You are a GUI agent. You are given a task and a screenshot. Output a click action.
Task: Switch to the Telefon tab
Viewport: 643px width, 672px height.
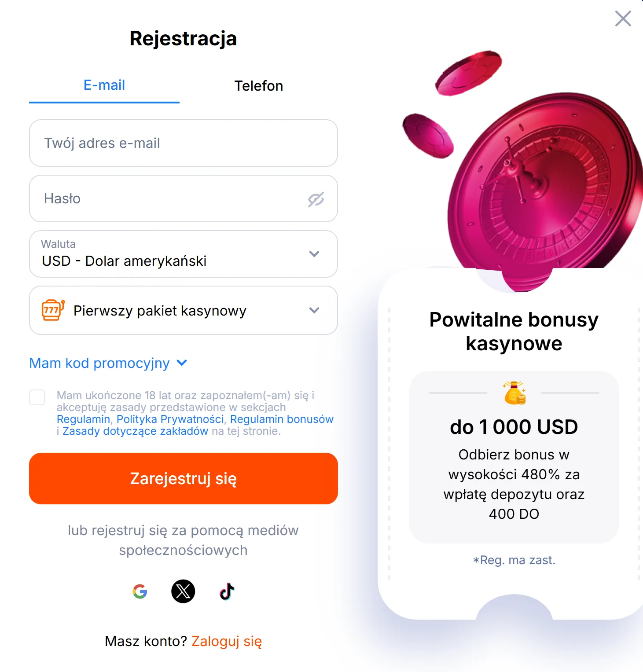pos(259,86)
